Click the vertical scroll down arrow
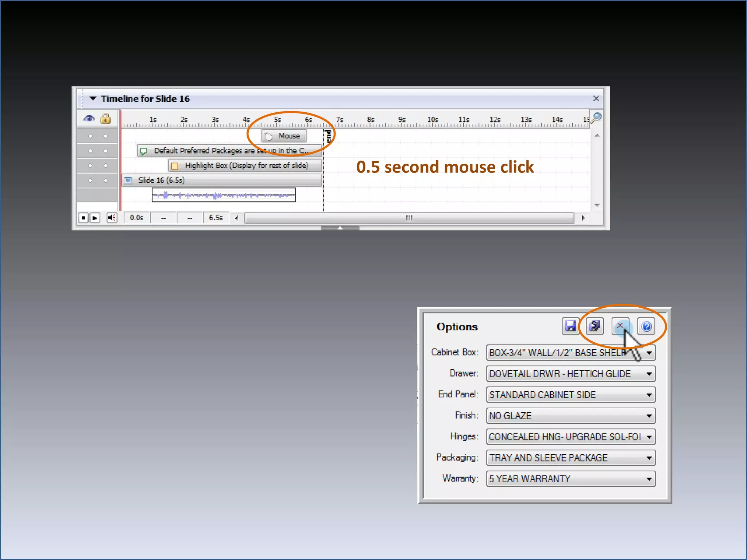This screenshot has width=747, height=560. pos(597,205)
